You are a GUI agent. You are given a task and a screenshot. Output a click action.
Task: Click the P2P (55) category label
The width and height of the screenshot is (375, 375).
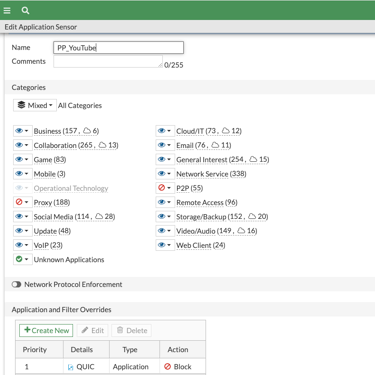pos(190,188)
